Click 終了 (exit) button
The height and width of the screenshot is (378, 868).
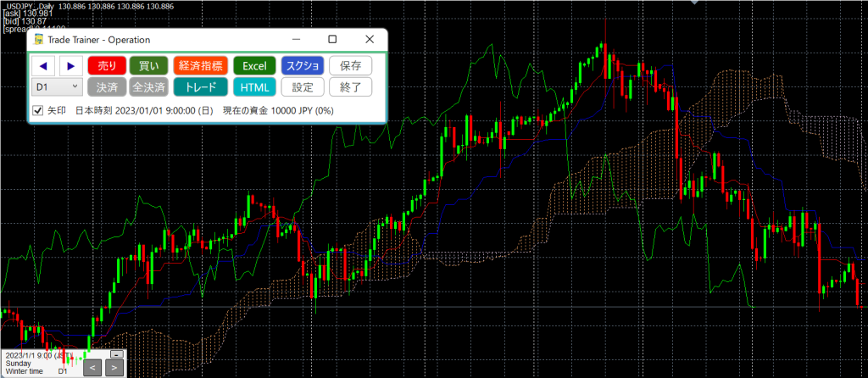tap(350, 86)
